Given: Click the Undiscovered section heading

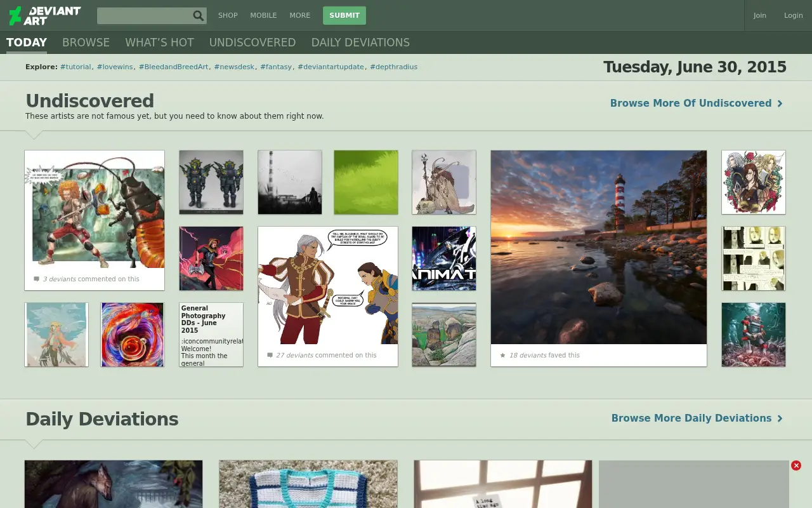Looking at the screenshot, I should 89,101.
